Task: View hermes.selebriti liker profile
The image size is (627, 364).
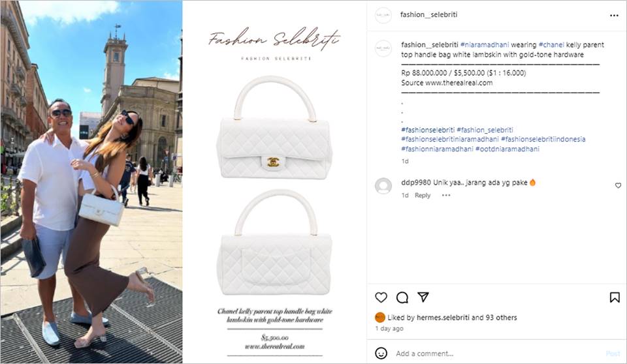Action: coord(443,318)
